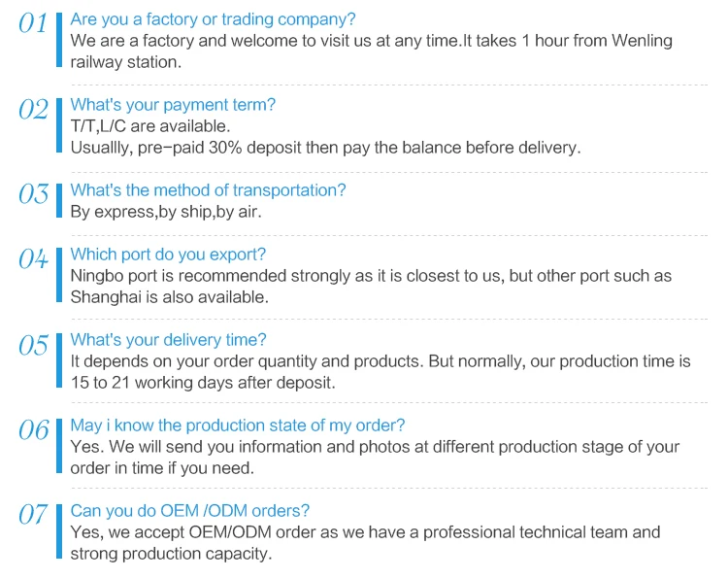Select the 'Which port do you export?' question
The height and width of the screenshot is (579, 728).
click(x=168, y=255)
